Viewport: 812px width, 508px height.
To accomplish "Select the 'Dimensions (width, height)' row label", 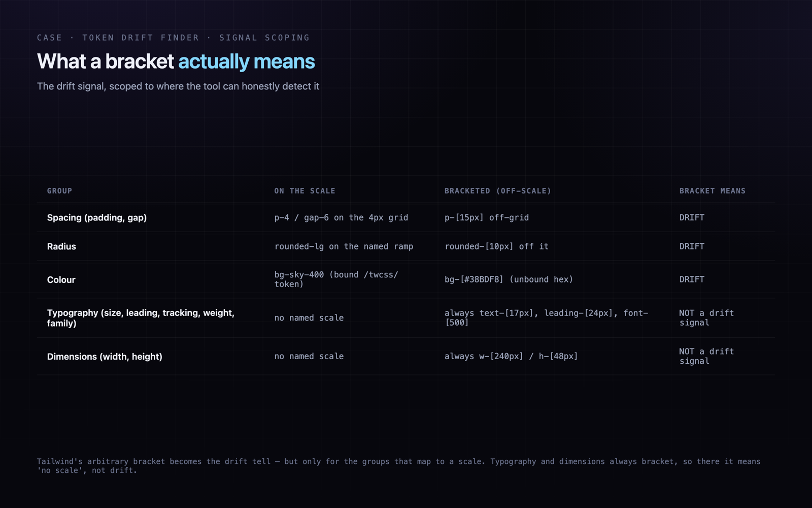I will [x=105, y=357].
